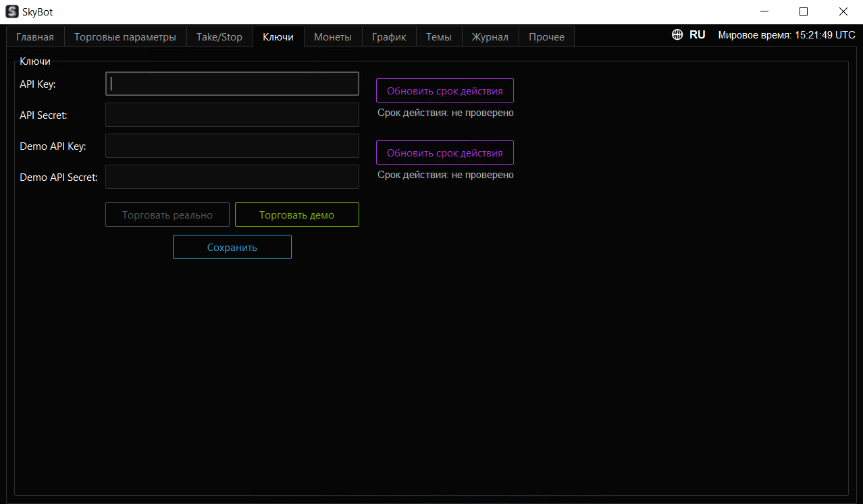
Task: Click the globe language icon
Action: (x=677, y=35)
